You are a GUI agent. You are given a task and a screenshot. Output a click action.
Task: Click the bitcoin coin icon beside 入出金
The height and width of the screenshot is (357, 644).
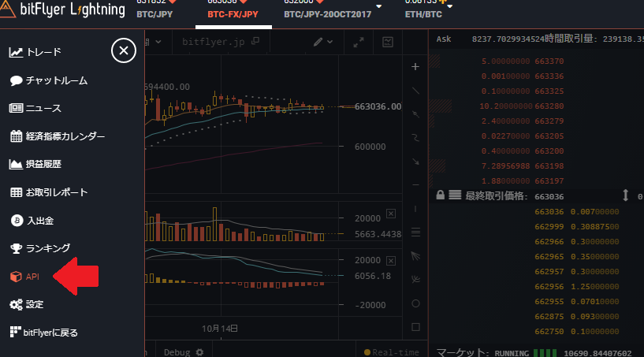[17, 221]
